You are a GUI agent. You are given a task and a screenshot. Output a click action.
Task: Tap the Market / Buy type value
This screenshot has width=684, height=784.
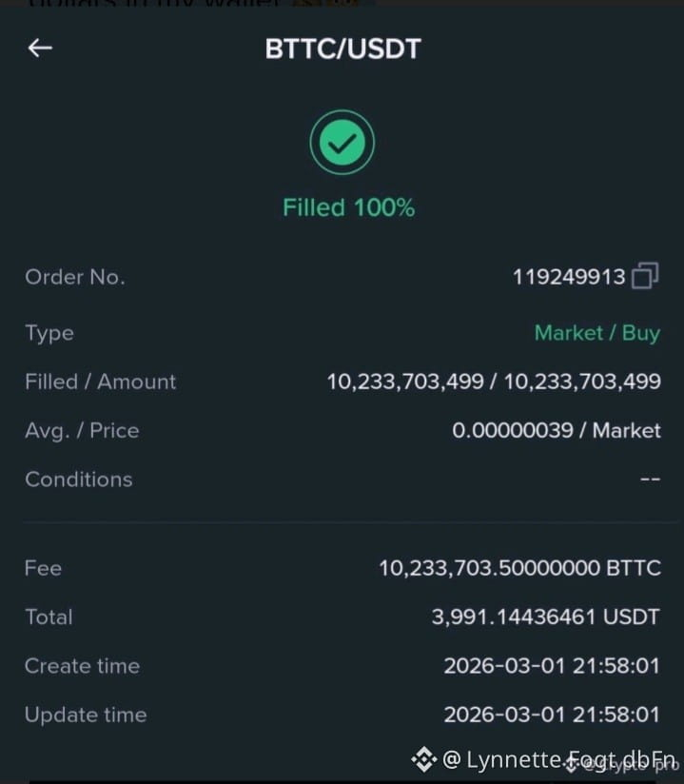(597, 333)
